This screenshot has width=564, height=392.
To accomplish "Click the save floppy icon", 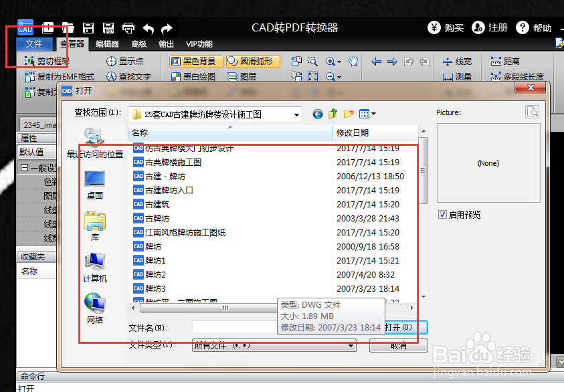I will (x=88, y=27).
